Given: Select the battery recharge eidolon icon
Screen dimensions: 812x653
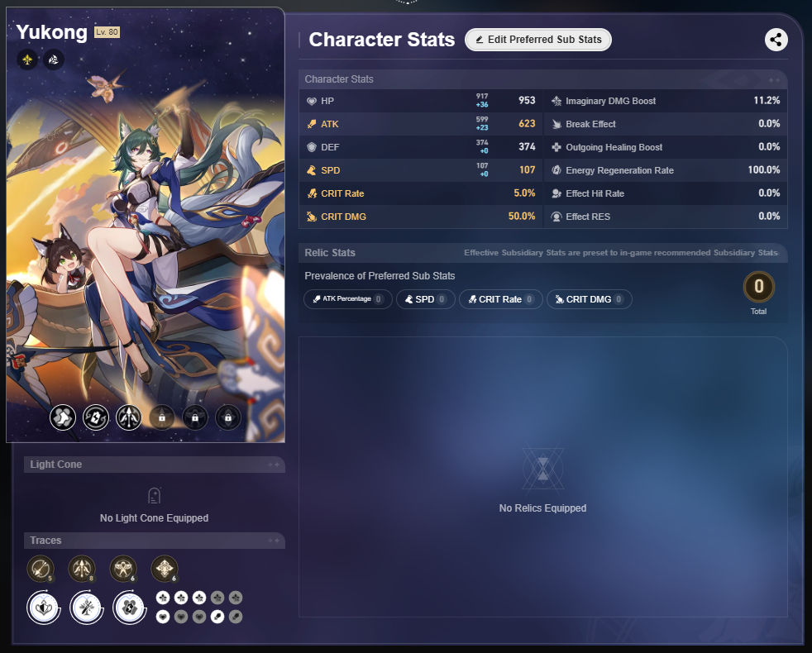Looking at the screenshot, I should tap(96, 417).
